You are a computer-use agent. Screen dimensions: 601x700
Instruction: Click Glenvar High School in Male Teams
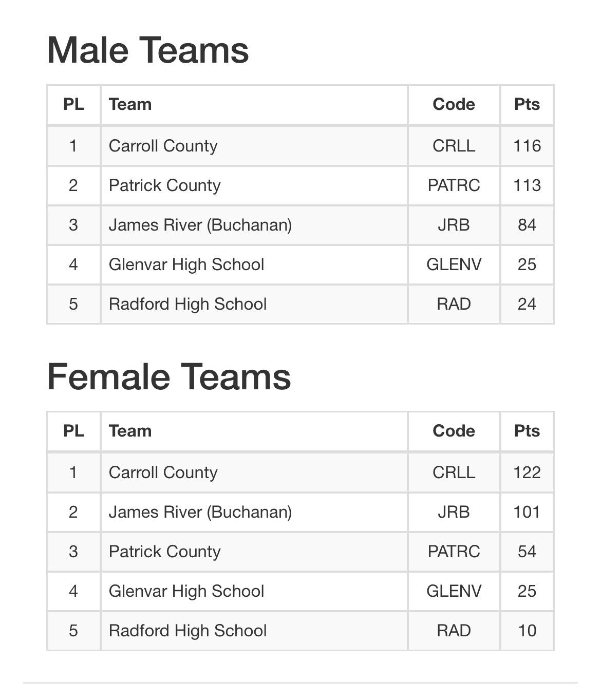point(186,264)
